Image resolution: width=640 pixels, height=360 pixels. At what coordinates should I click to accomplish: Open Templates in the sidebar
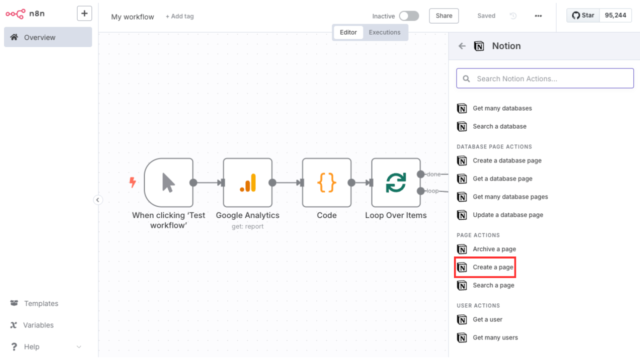(x=41, y=303)
